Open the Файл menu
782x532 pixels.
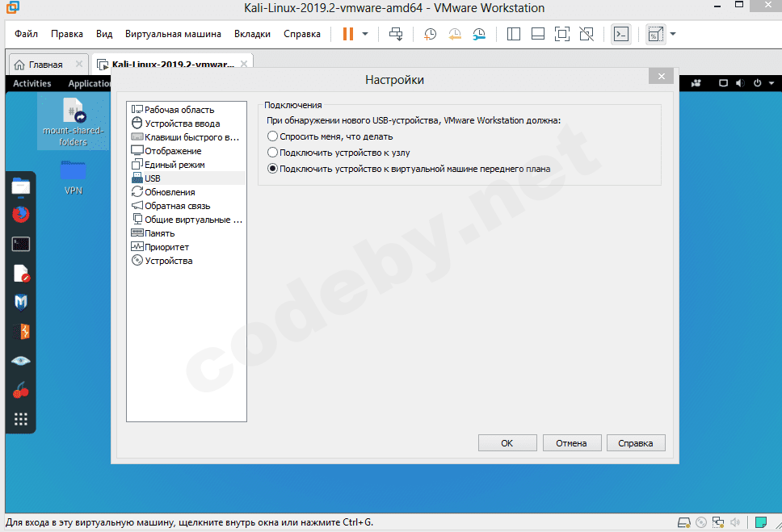[x=26, y=34]
